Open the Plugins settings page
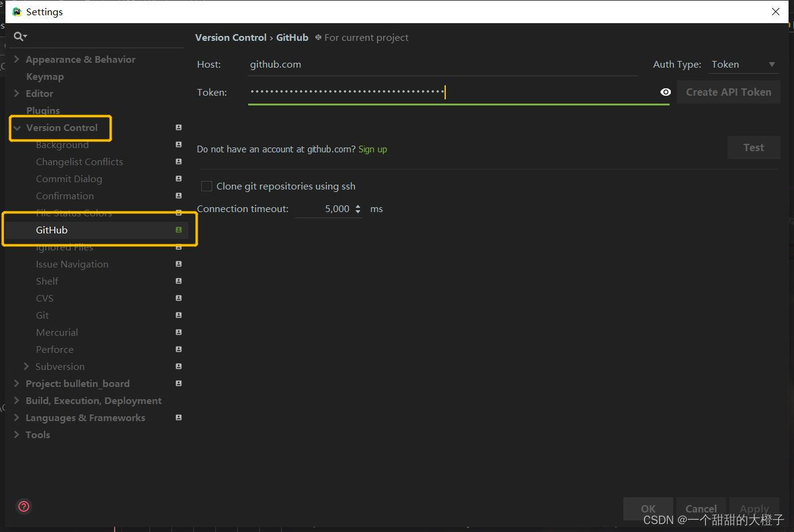 [43, 110]
